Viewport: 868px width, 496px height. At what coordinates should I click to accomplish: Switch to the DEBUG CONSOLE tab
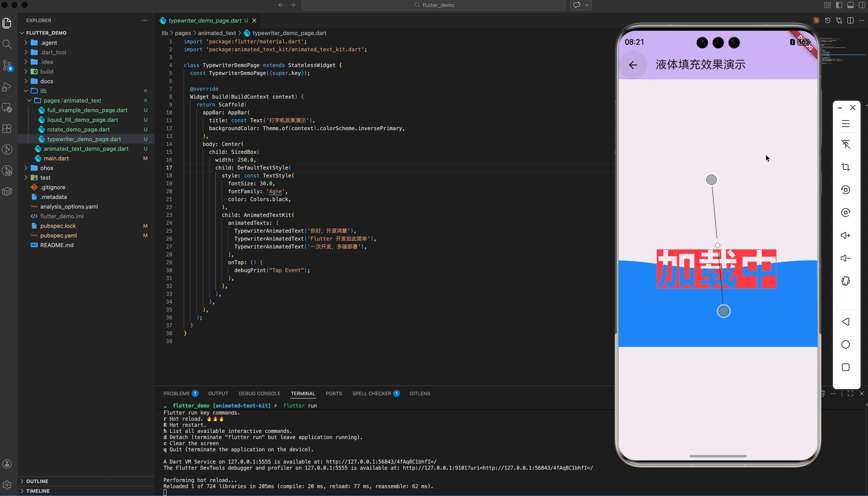259,393
